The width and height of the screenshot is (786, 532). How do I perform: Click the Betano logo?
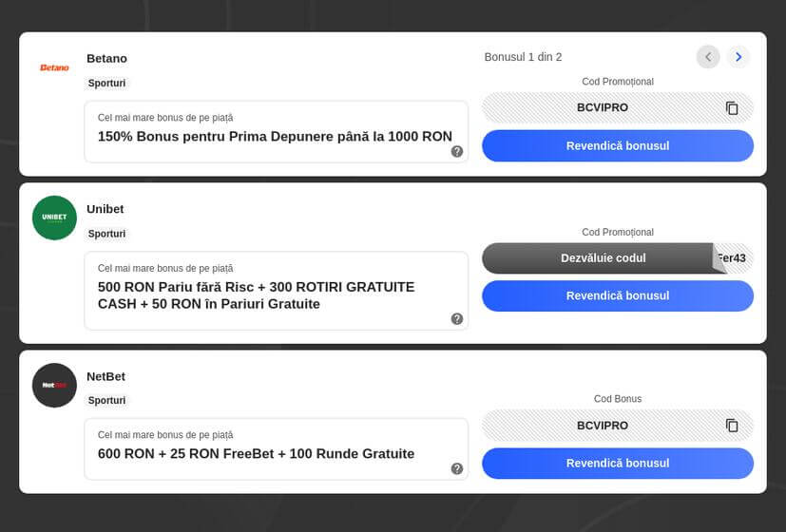coord(54,67)
